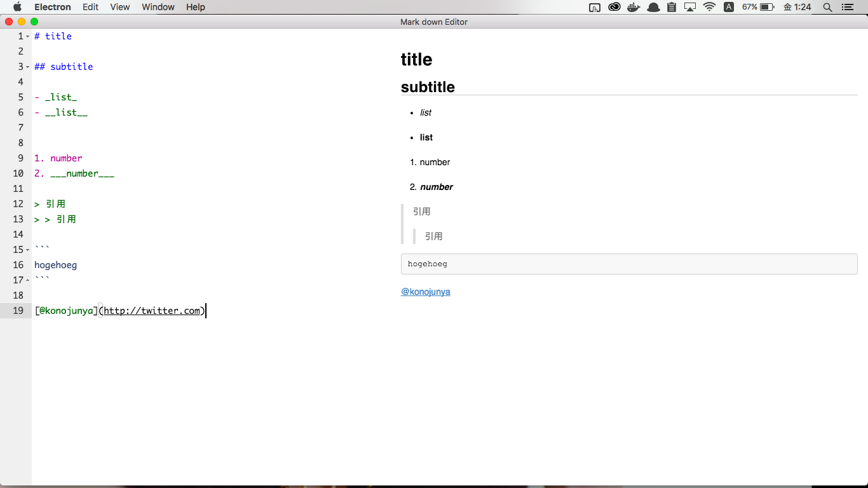Toggle fullscreen with the green window button
868x488 pixels.
34,21
